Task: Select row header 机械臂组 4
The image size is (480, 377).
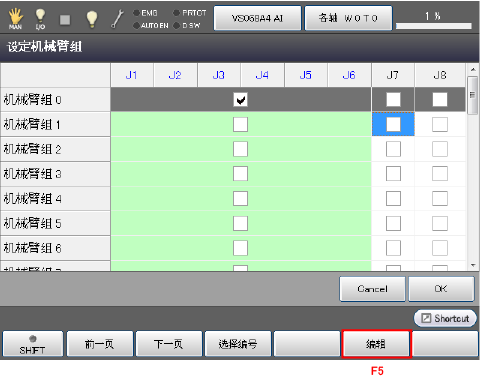Action: click(55, 199)
